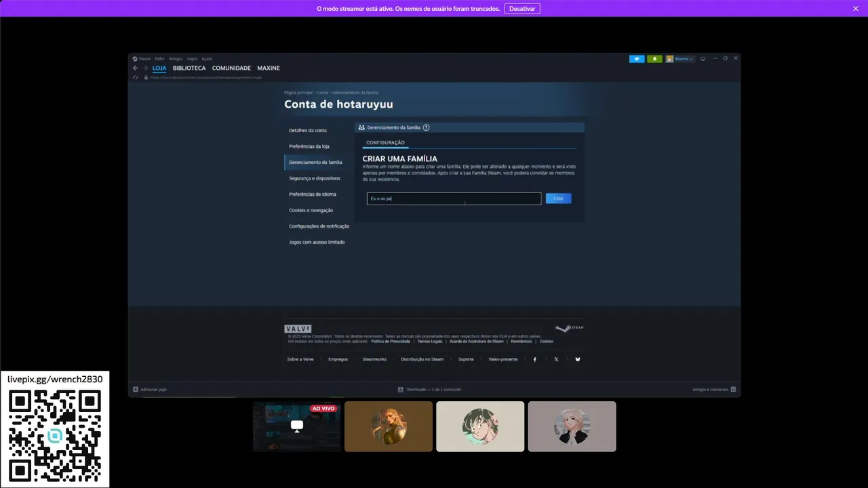Open the green notifications bell
This screenshot has height=488, width=868.
click(x=654, y=59)
